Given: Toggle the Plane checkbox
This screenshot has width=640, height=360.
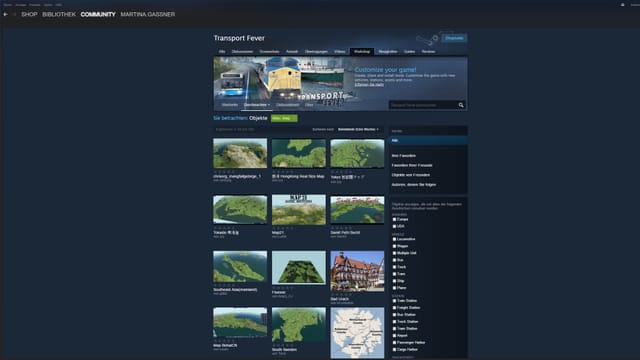Looking at the screenshot, I should tap(394, 288).
